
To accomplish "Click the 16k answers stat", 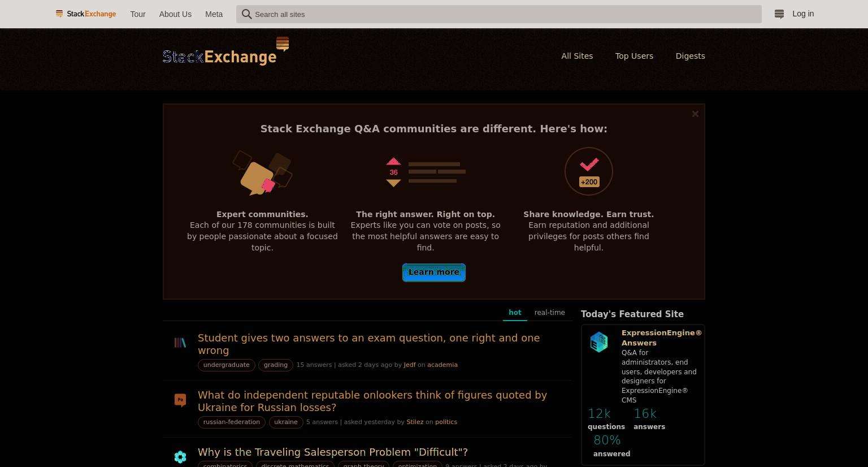I will [x=649, y=419].
